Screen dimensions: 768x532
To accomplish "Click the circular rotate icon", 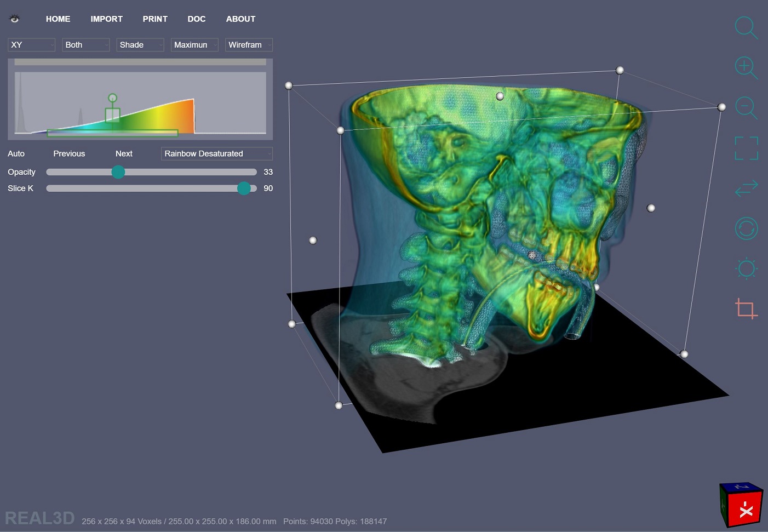I will click(746, 228).
